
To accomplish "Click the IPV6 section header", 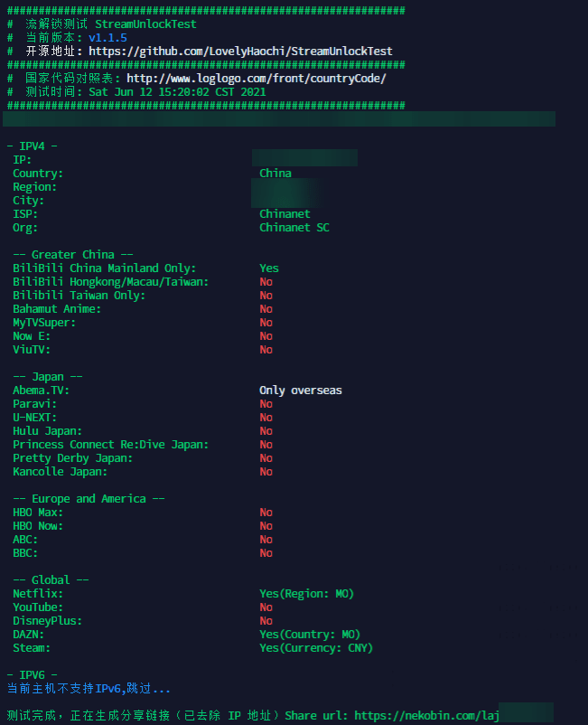I will point(33,675).
